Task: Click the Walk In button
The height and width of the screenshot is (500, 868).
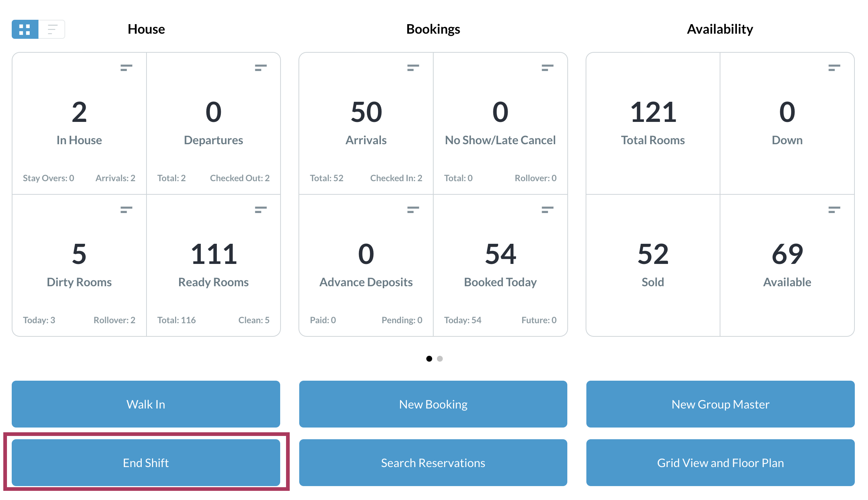Action: pyautogui.click(x=146, y=404)
